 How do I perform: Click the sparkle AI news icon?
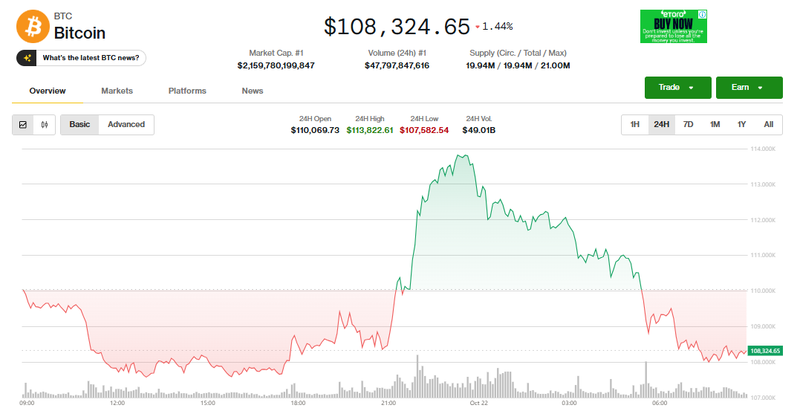coord(28,58)
